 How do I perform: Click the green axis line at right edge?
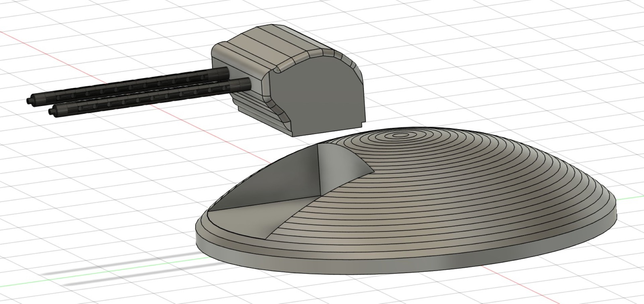631,198
